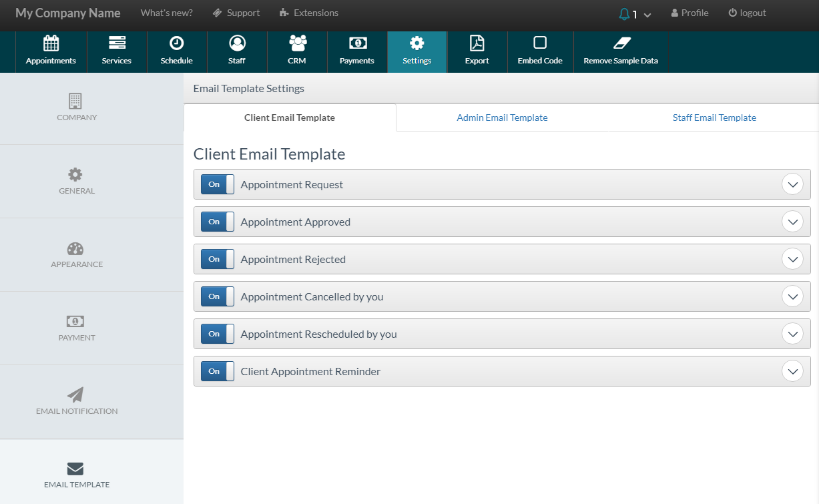Viewport: 819px width, 504px height.
Task: Expand the Appointment Request chevron
Action: [x=792, y=184]
